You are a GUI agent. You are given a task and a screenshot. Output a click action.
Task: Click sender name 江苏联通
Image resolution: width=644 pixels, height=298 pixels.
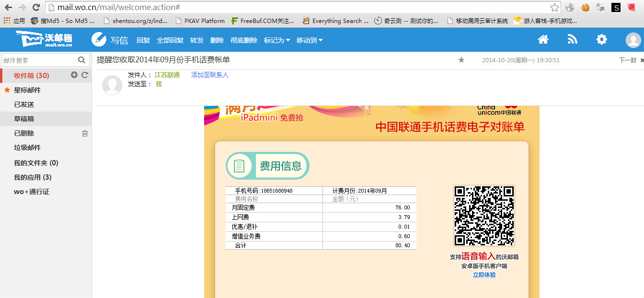pos(167,75)
